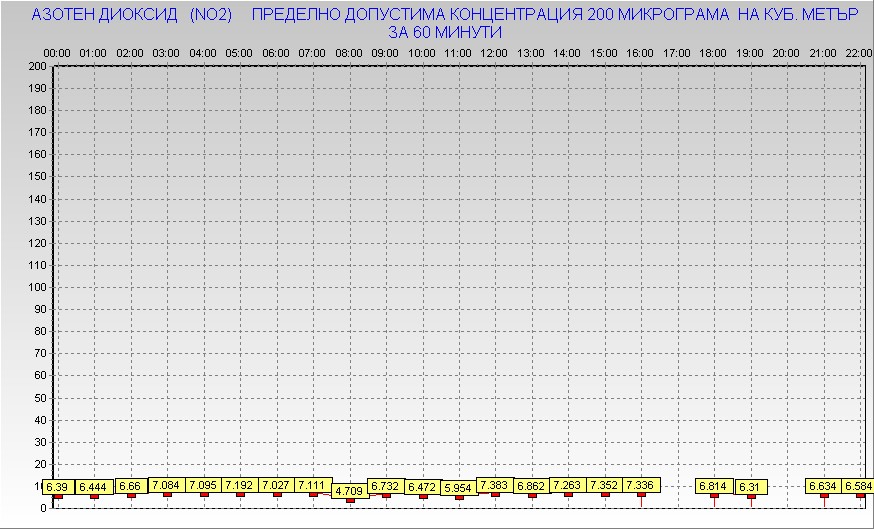874x529 pixels.
Task: Click the 7.352 value label
Action: point(604,485)
